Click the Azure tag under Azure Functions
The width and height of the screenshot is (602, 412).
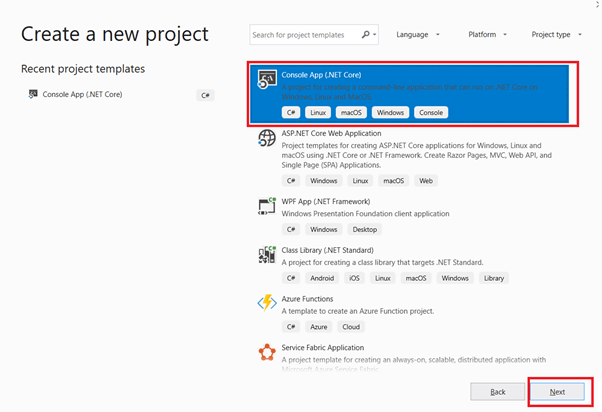(x=319, y=327)
